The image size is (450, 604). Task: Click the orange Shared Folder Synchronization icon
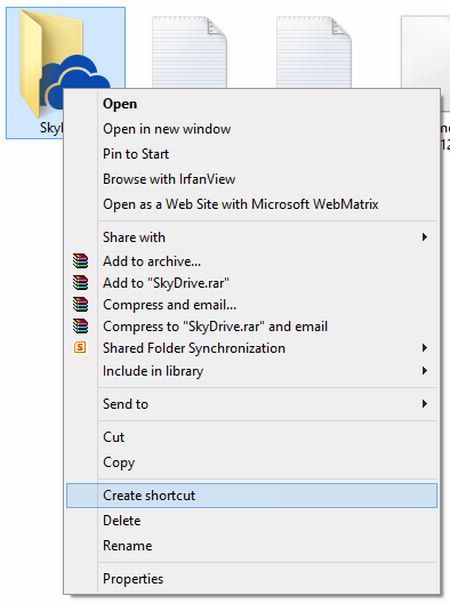[80, 347]
